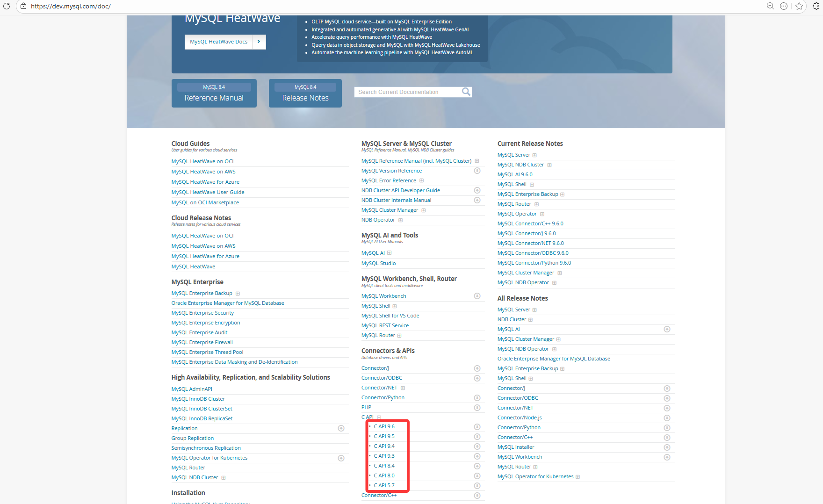823x504 pixels.
Task: Click download icon for Connector/C++ release notes
Action: 667,438
